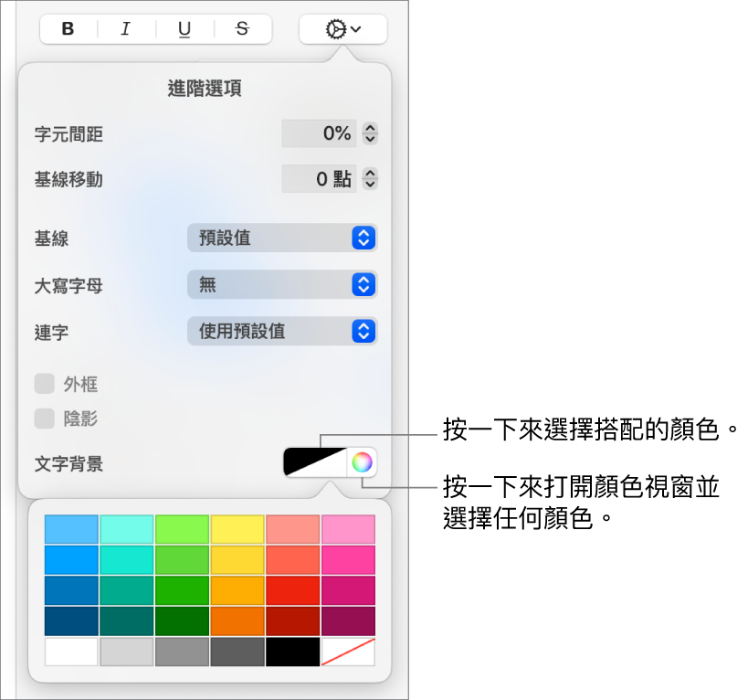Image resolution: width=748 pixels, height=700 pixels.
Task: Choose the magenta swatch in third row
Action: tap(348, 590)
